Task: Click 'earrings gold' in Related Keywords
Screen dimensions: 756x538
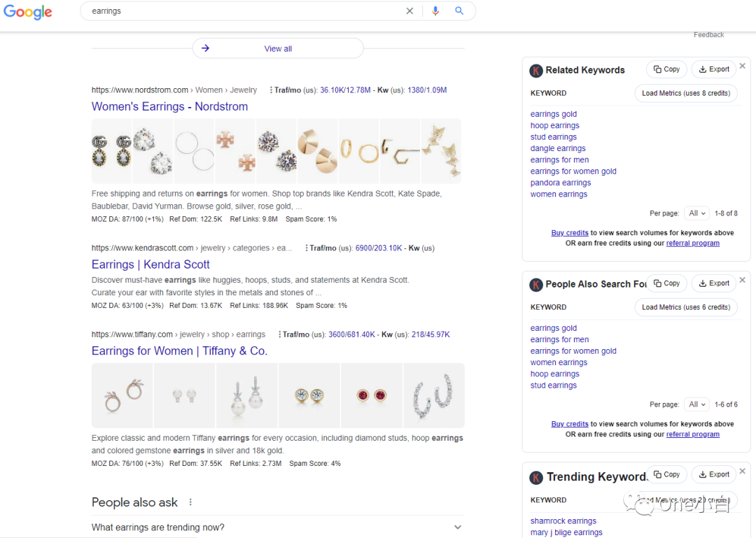Action: point(554,114)
